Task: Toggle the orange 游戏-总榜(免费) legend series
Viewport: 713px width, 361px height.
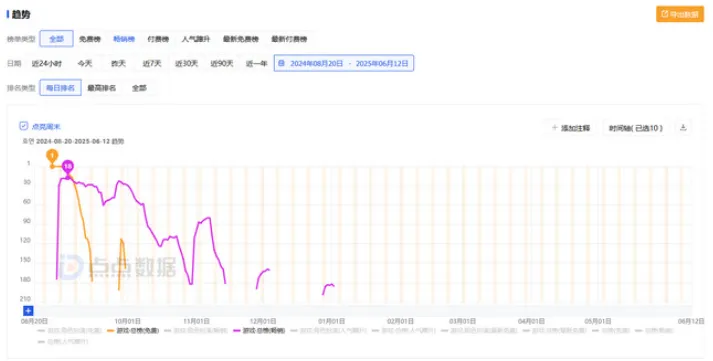Action: pyautogui.click(x=133, y=331)
